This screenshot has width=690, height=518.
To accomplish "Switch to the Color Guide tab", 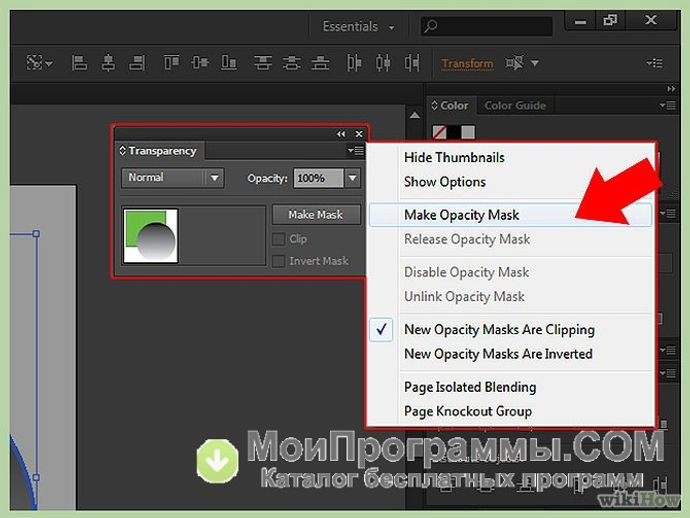I will pos(515,106).
